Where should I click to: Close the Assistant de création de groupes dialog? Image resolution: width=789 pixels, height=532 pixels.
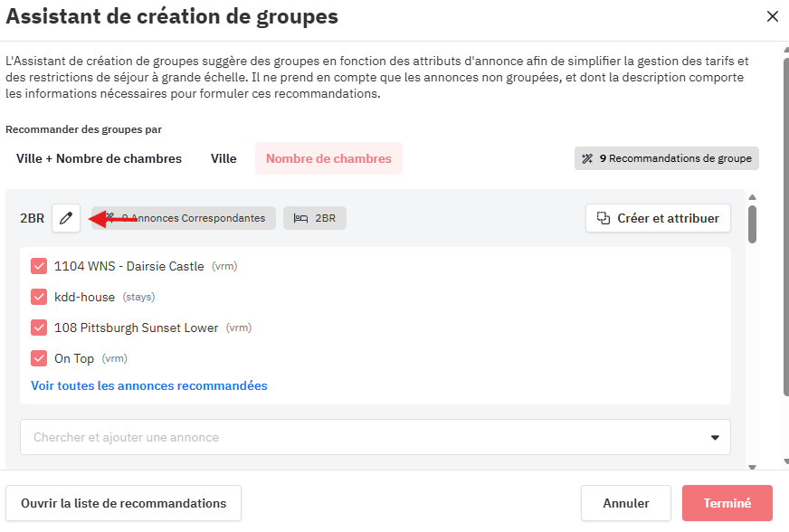(772, 16)
